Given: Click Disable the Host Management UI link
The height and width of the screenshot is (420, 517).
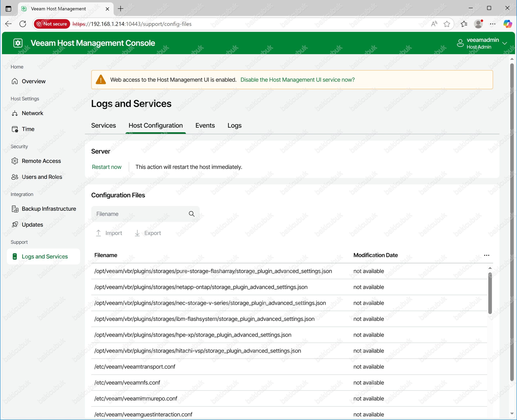Looking at the screenshot, I should (297, 80).
